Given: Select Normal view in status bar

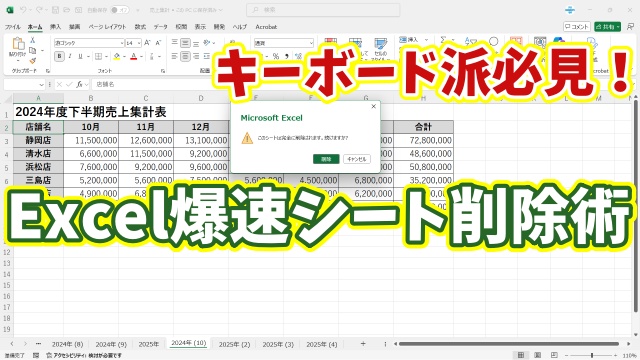Looking at the screenshot, I should [x=521, y=355].
